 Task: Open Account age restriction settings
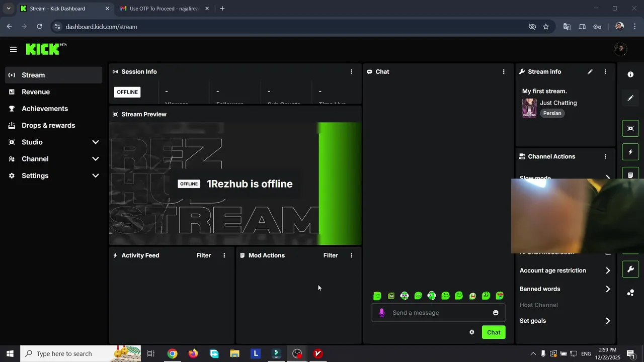(565, 270)
